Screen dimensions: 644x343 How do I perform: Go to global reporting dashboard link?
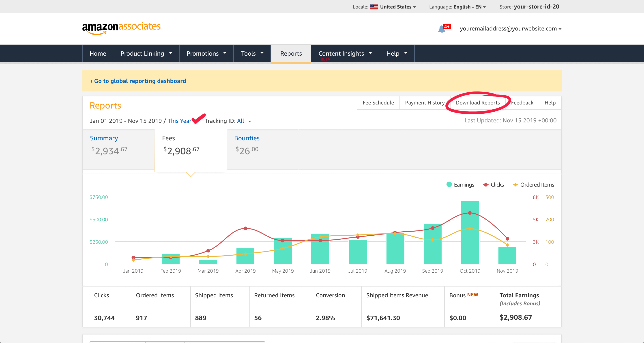[138, 81]
